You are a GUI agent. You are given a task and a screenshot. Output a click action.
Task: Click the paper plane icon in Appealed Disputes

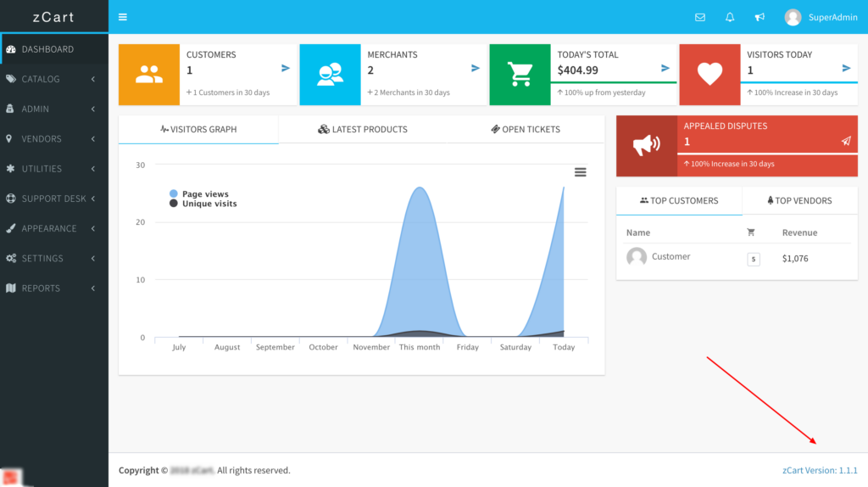click(x=846, y=142)
